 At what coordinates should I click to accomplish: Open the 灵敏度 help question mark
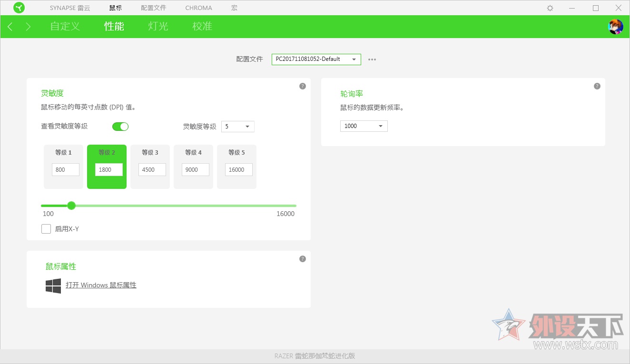coord(302,86)
